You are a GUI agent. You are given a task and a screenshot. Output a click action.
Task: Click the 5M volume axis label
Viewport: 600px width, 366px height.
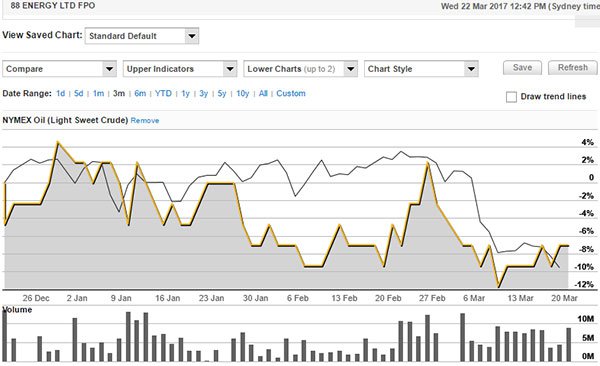point(588,338)
